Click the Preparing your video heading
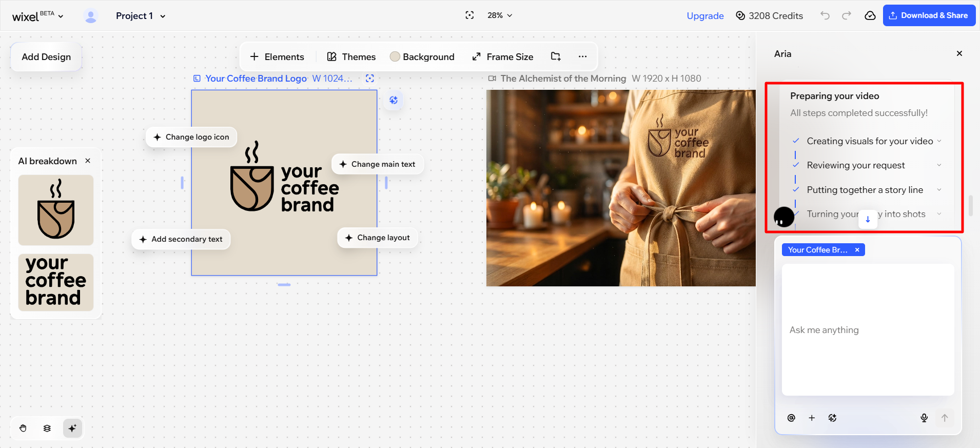The height and width of the screenshot is (448, 980). [x=834, y=96]
